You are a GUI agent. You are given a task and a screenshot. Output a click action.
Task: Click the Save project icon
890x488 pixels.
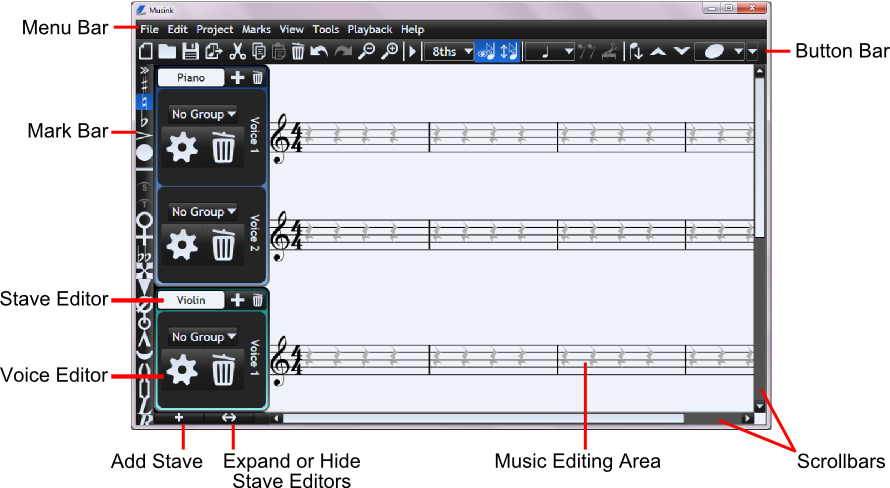pos(190,52)
